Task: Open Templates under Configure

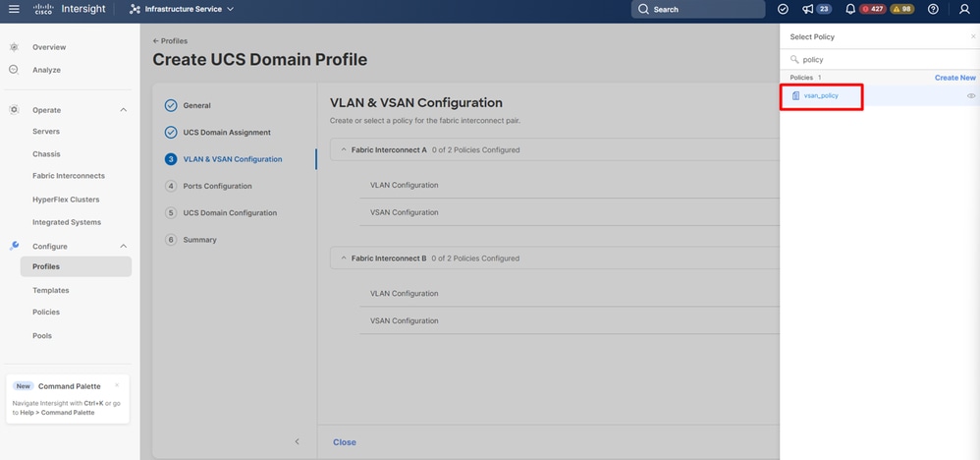Action: [x=51, y=290]
